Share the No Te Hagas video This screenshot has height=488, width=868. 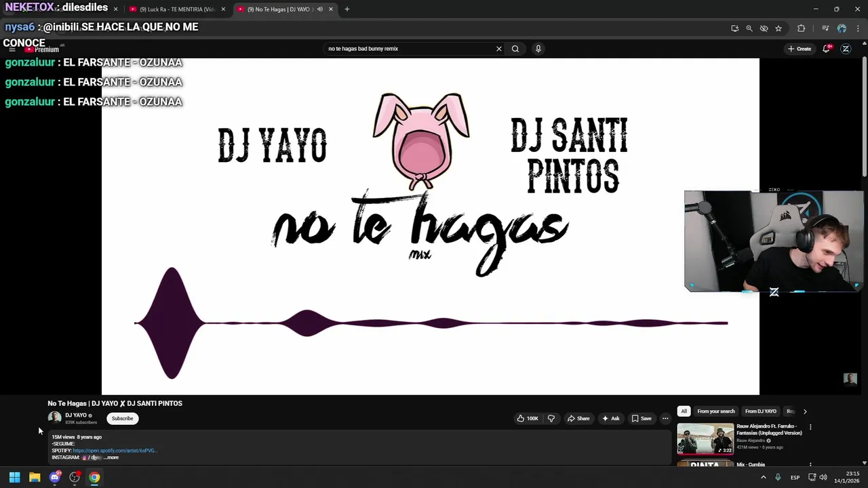(578, 418)
